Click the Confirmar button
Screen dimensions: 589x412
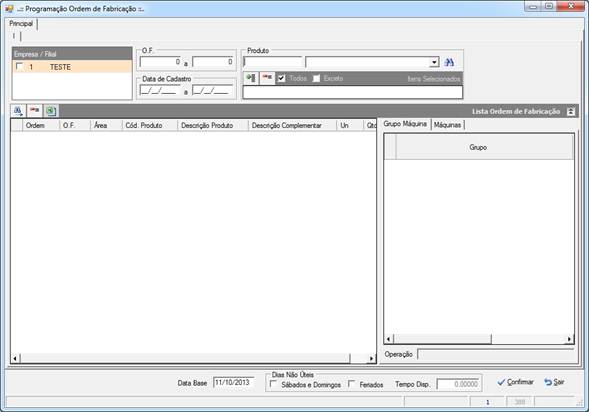tap(515, 382)
